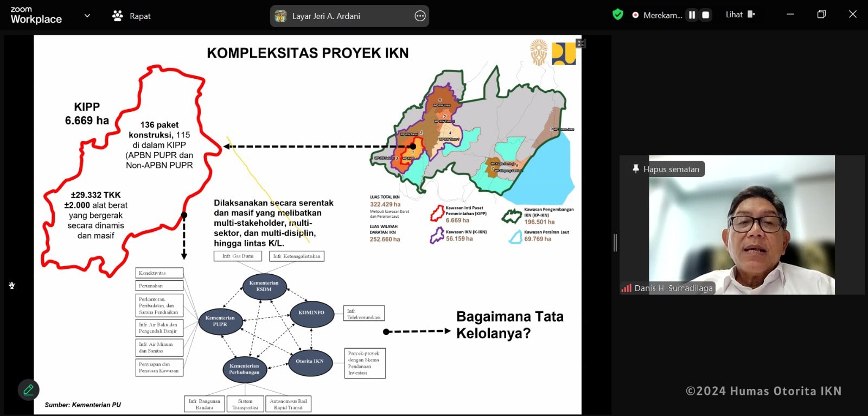The width and height of the screenshot is (868, 416).
Task: Click the signal bars connection icon
Action: point(626,288)
